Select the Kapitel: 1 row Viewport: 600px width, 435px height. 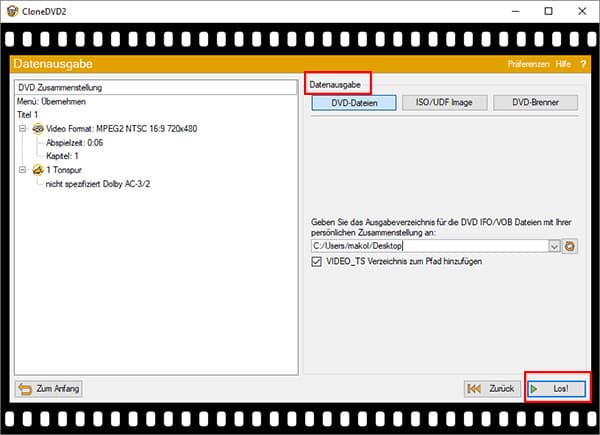(x=62, y=156)
